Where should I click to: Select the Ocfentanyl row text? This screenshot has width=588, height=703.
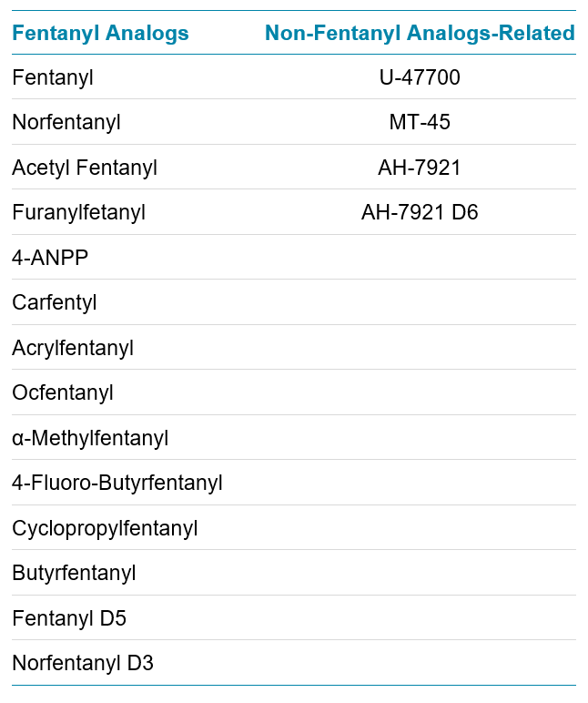point(63,393)
